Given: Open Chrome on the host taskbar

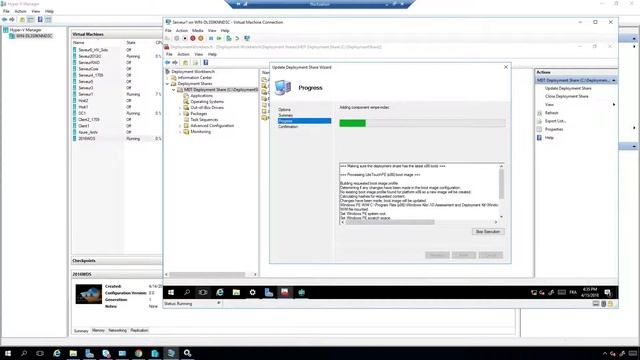Looking at the screenshot, I should click(x=138, y=353).
